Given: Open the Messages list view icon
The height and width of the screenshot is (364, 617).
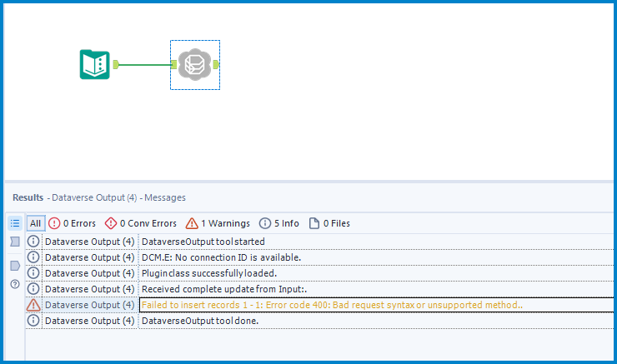Looking at the screenshot, I should point(15,223).
